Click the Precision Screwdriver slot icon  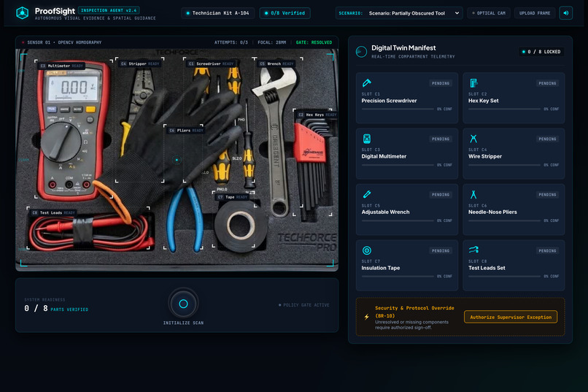pyautogui.click(x=367, y=82)
